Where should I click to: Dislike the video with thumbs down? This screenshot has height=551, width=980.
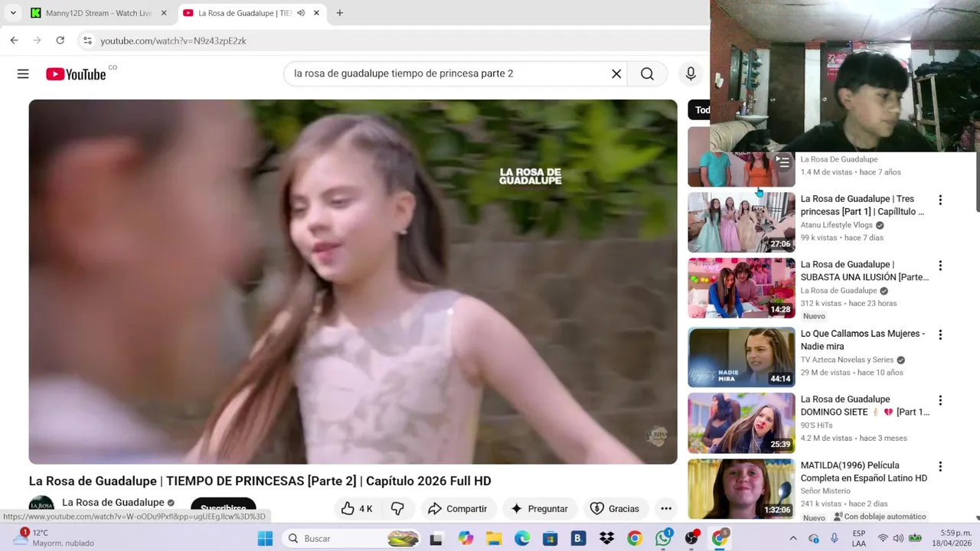click(397, 509)
